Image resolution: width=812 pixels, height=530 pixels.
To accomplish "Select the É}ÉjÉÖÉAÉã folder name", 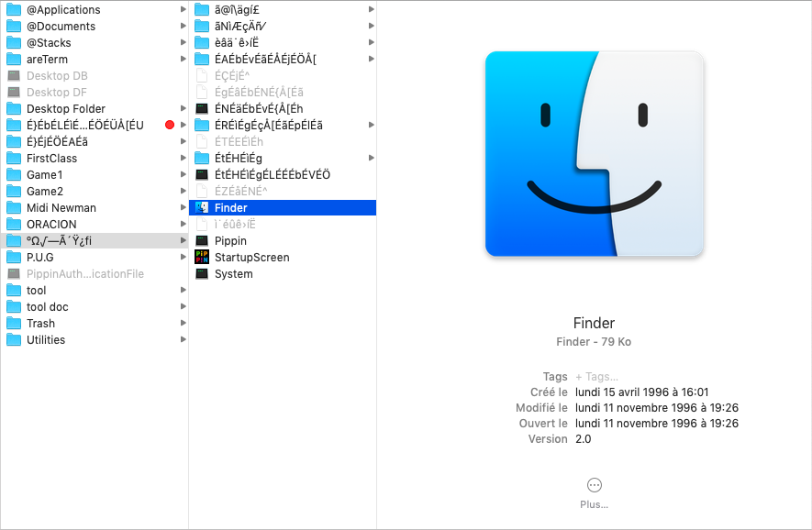I will (57, 142).
